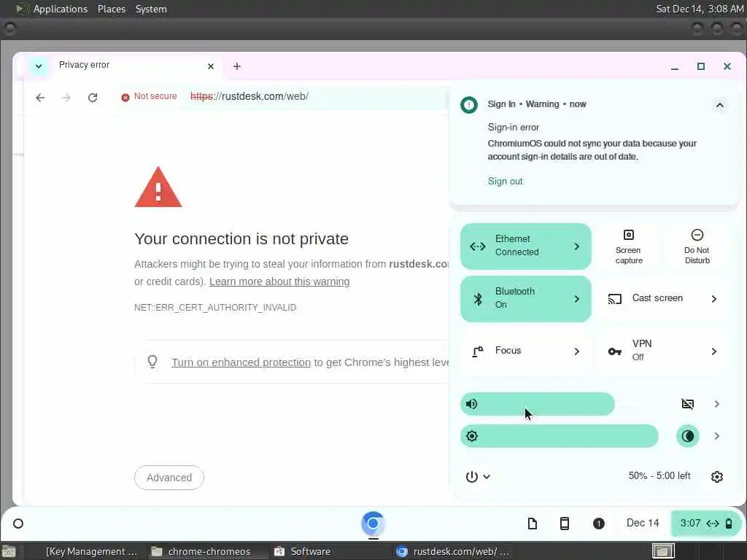Toggle the Ethernet Connected tile
Image resolution: width=747 pixels, height=560 pixels.
525,246
